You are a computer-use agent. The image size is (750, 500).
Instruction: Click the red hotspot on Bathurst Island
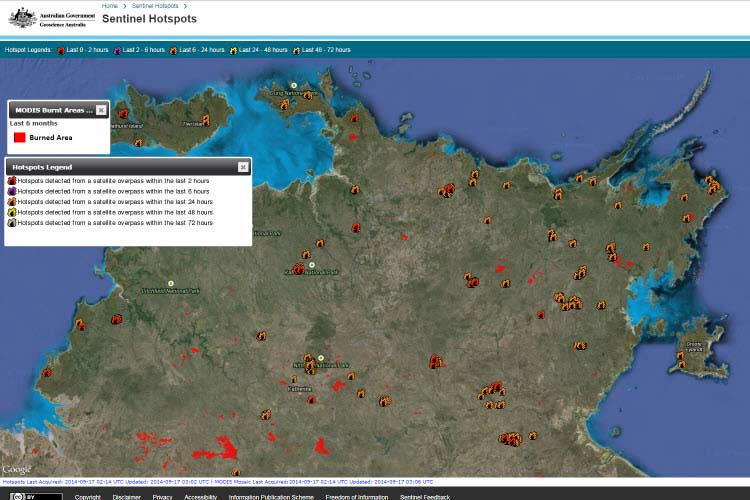[x=123, y=114]
